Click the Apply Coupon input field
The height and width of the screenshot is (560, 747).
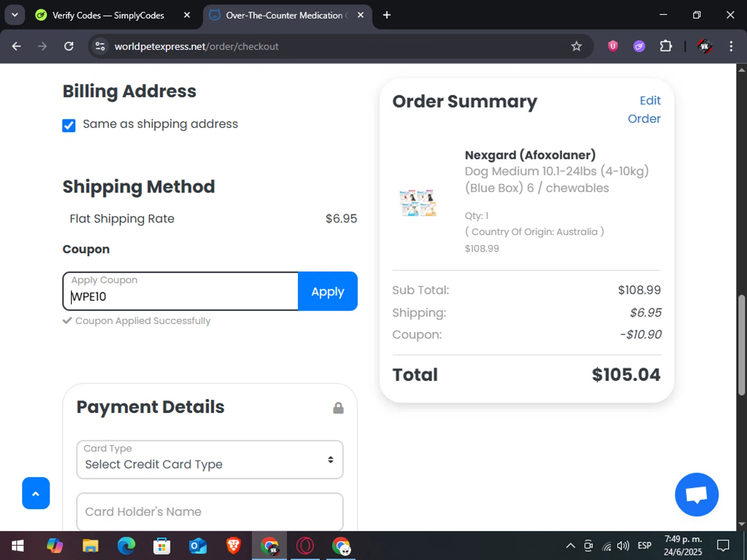(180, 291)
